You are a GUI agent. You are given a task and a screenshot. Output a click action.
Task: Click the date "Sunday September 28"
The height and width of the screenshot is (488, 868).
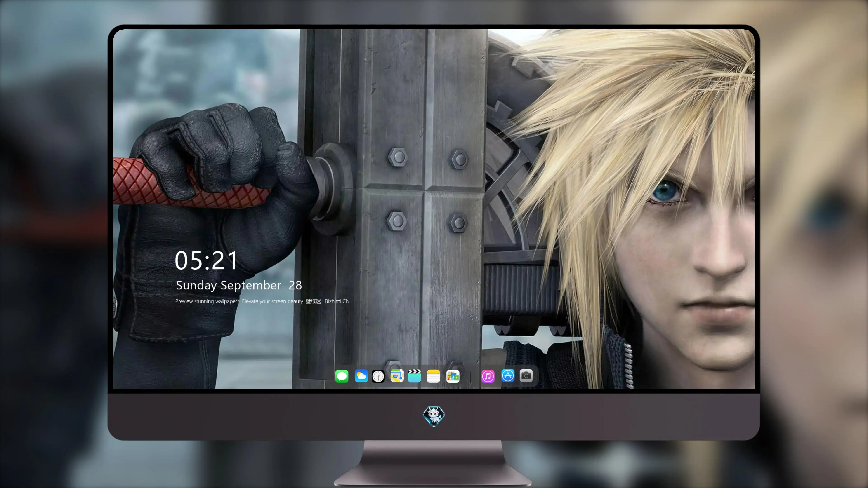pyautogui.click(x=238, y=285)
